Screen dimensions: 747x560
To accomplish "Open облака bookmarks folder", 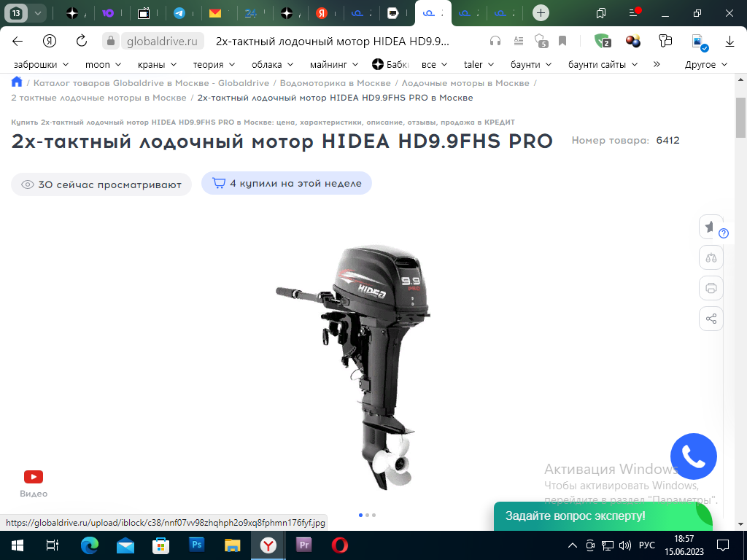I will 273,64.
